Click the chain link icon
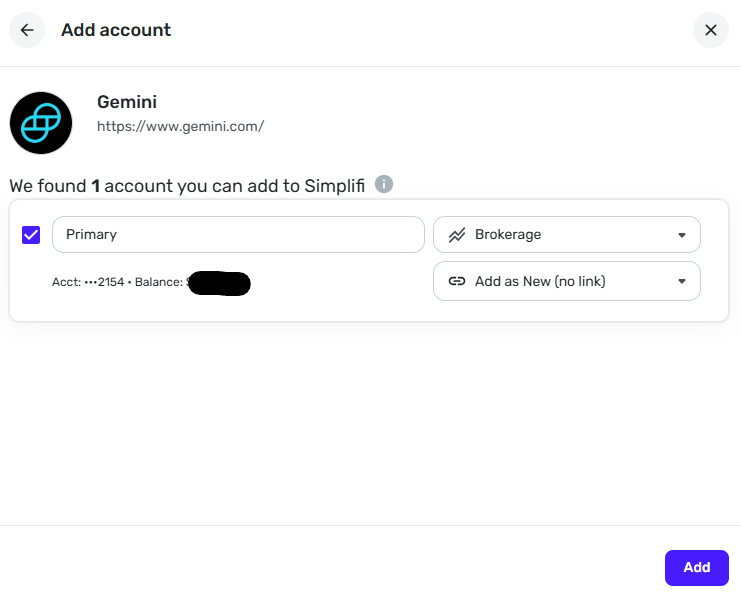This screenshot has width=741, height=604. (457, 281)
